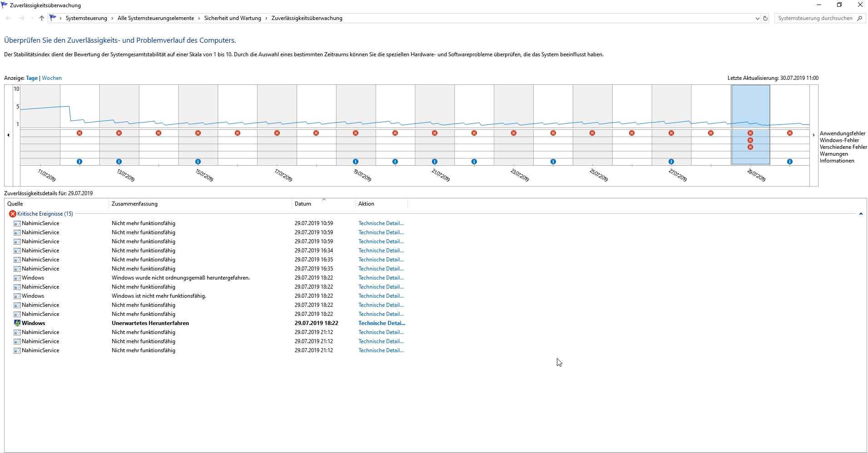Go back with the navigation back arrow
The height and width of the screenshot is (453, 868).
(x=8, y=18)
